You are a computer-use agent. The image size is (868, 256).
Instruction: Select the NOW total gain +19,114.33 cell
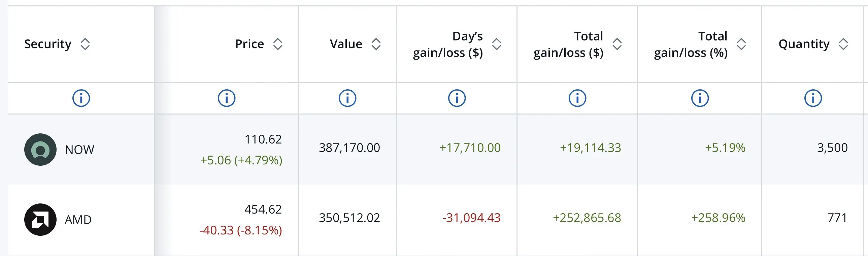pyautogui.click(x=590, y=148)
